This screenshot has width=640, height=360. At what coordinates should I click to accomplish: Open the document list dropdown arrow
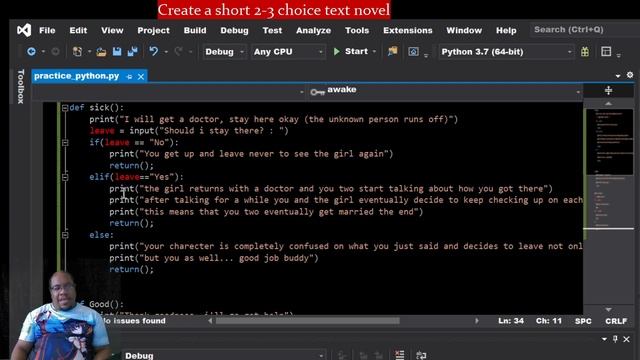618,76
